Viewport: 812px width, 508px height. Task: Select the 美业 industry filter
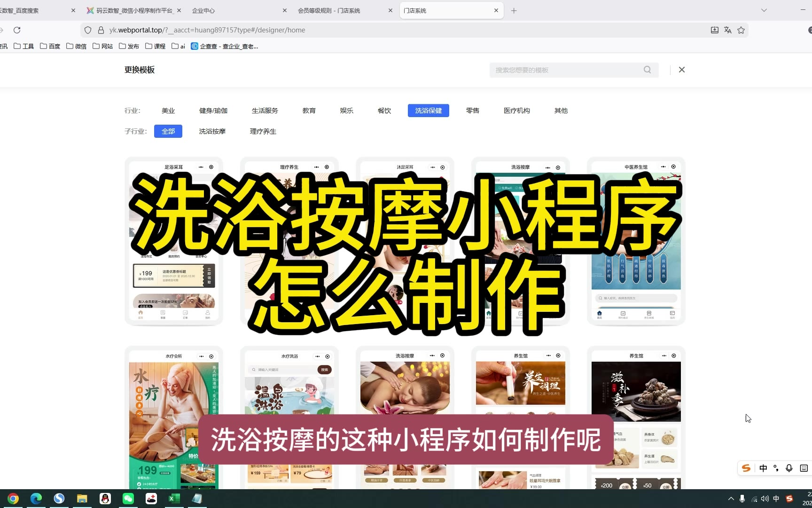(x=168, y=111)
